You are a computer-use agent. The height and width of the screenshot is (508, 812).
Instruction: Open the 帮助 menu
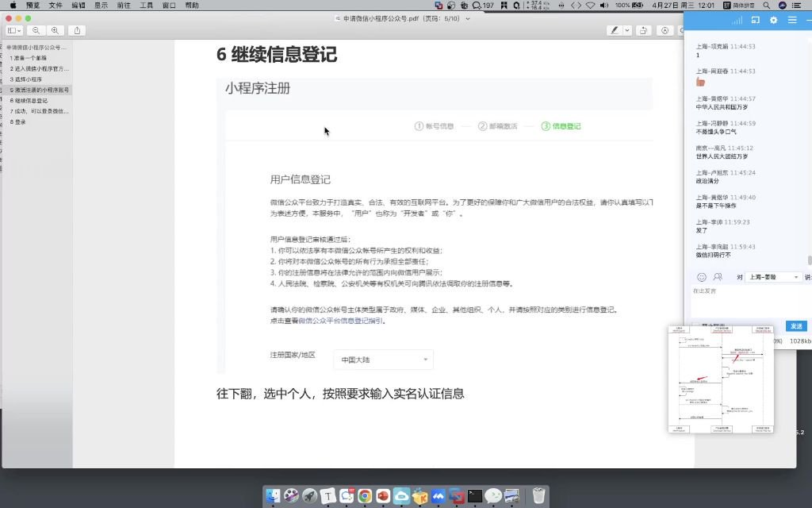(x=192, y=6)
